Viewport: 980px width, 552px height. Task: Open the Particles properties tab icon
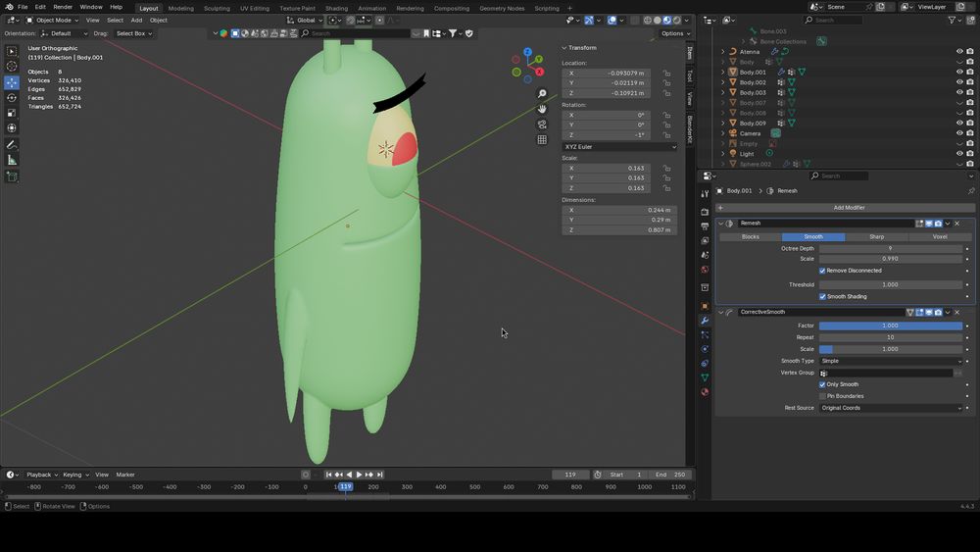705,335
